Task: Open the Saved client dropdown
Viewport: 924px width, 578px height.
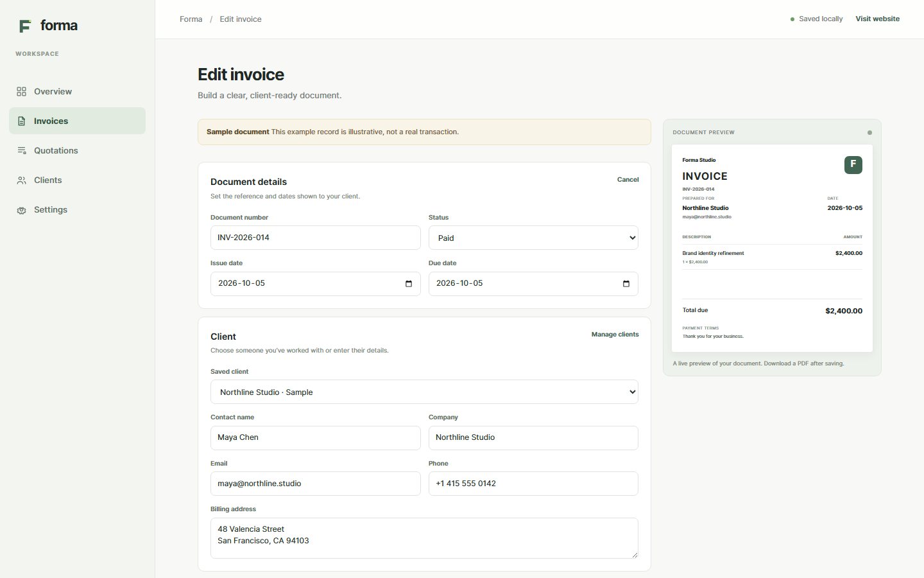Action: click(x=424, y=392)
